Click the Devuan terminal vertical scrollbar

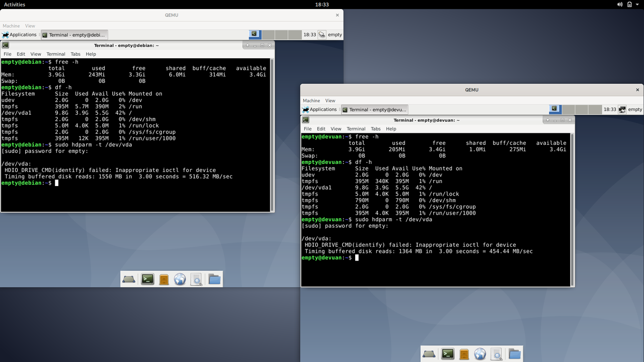click(x=573, y=209)
